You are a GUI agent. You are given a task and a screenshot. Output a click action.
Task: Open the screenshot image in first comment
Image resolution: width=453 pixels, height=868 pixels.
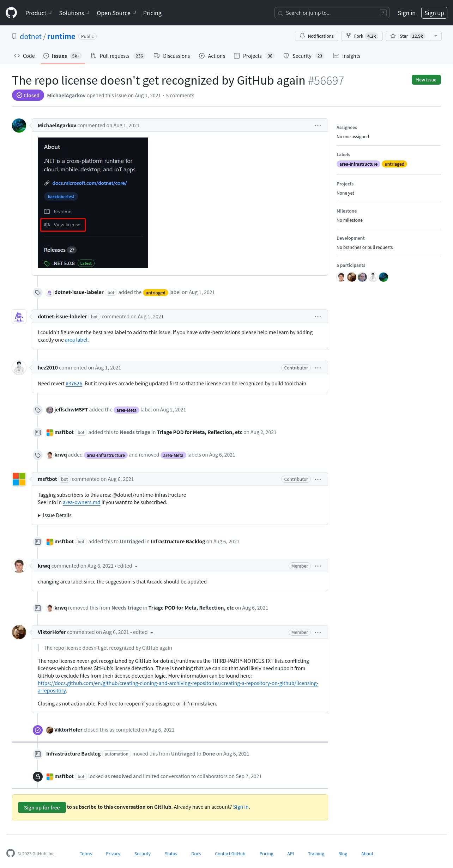click(x=93, y=203)
